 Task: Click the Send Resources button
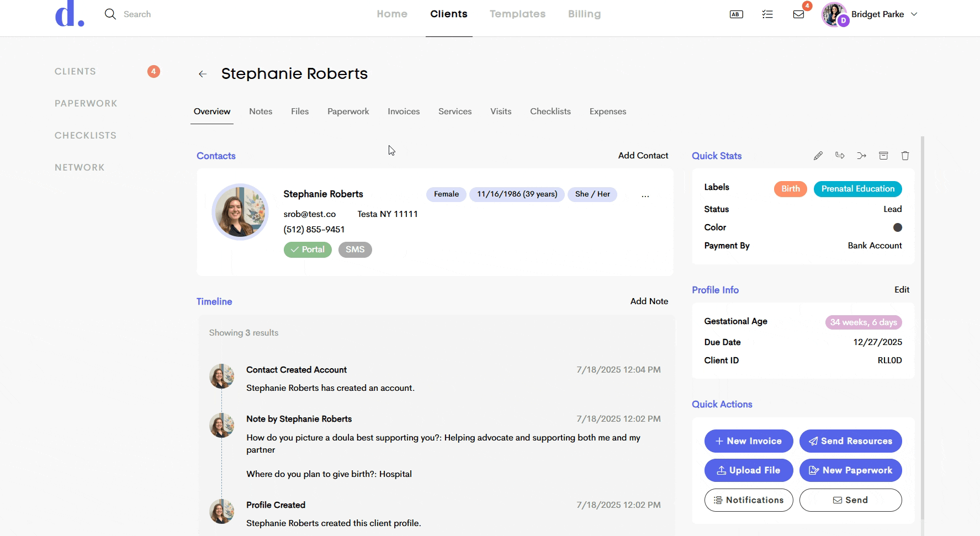850,441
